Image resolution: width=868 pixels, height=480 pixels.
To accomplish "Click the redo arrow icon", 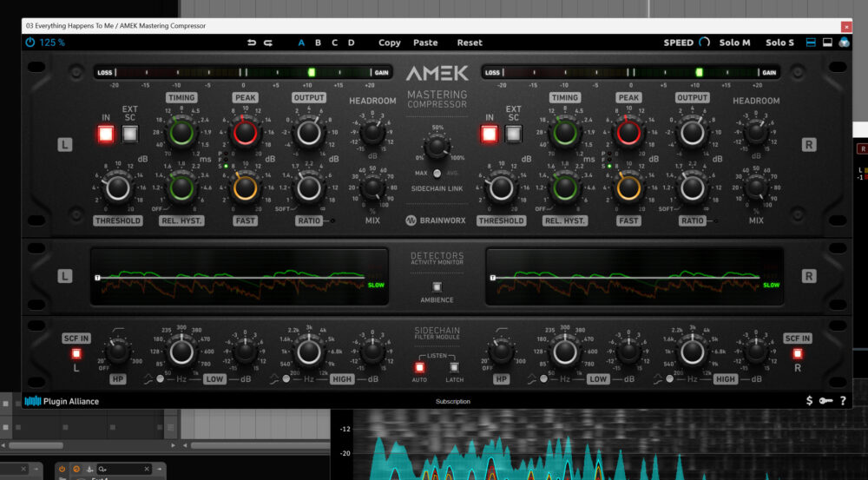I will coord(268,43).
